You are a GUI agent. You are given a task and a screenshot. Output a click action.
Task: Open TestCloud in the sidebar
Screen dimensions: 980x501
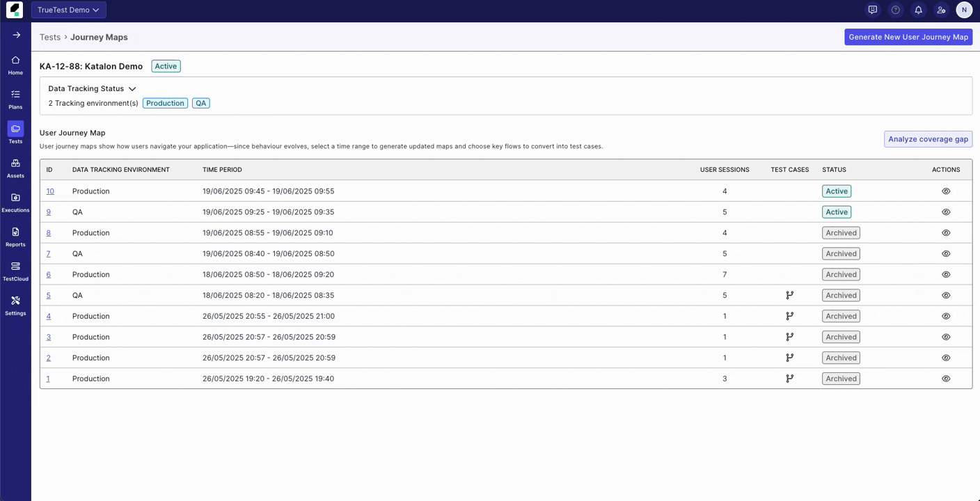15,271
